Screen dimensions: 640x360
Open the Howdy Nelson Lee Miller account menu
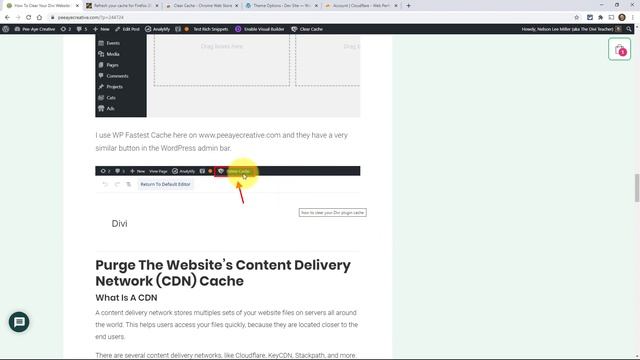coord(571,29)
